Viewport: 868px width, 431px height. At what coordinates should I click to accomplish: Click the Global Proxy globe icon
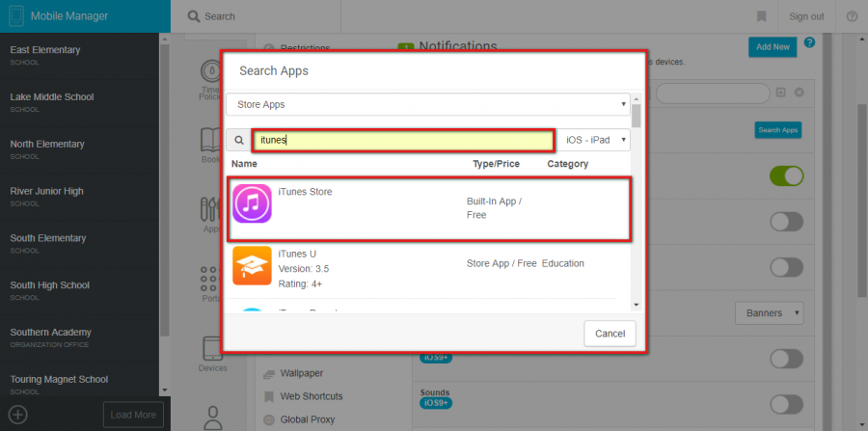click(x=269, y=420)
